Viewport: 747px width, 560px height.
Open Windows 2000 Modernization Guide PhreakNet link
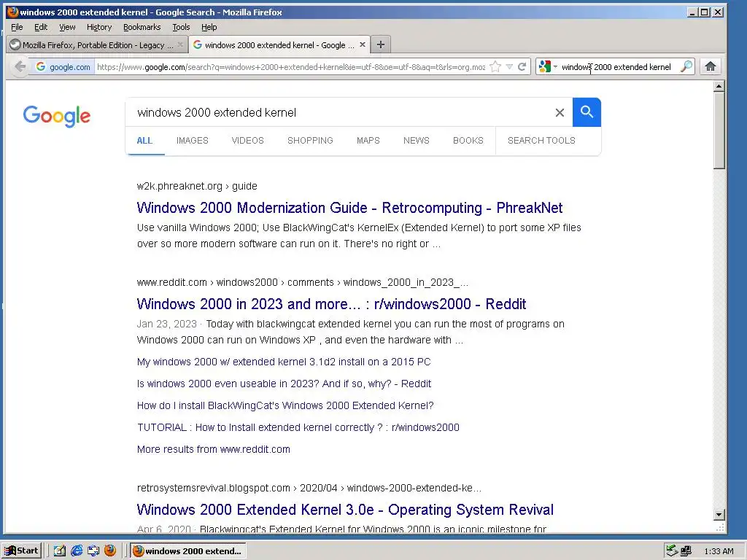(349, 208)
